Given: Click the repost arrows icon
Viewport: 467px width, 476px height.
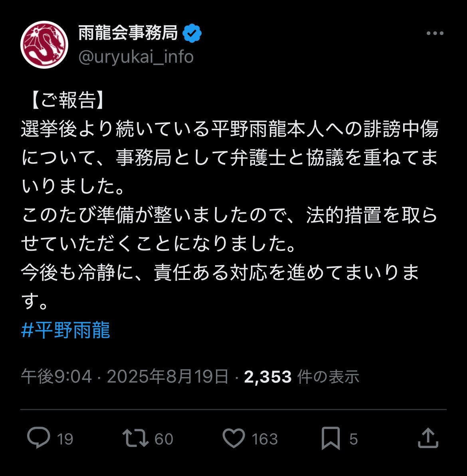Looking at the screenshot, I should pos(135,438).
